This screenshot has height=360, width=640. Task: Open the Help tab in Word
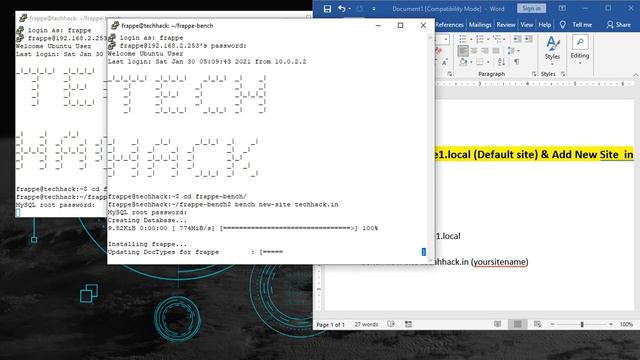[544, 25]
